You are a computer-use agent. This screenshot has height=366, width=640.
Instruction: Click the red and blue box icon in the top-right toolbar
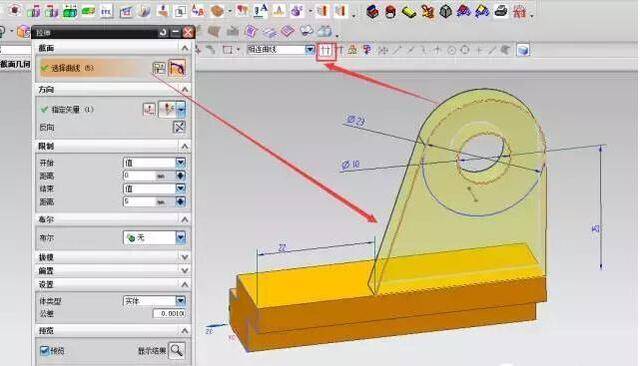(x=372, y=11)
